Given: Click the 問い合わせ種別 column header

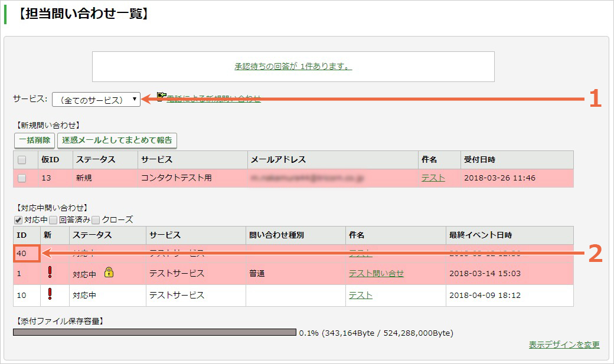Looking at the screenshot, I should [x=296, y=235].
